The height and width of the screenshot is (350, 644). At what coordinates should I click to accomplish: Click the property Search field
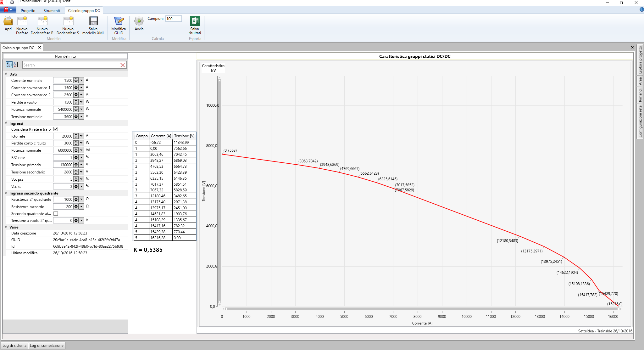click(71, 65)
